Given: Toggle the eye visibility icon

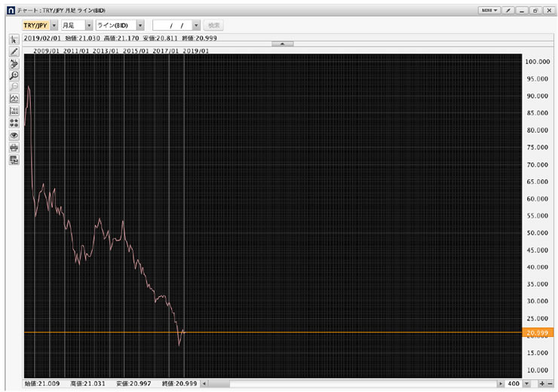Looking at the screenshot, I should (x=14, y=136).
